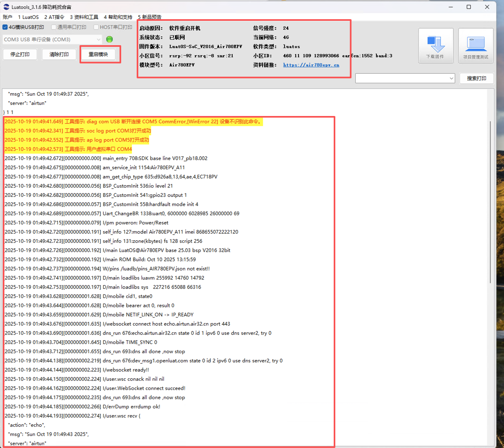Toggle the 4G模块USB打印 checkbox

click(5, 27)
